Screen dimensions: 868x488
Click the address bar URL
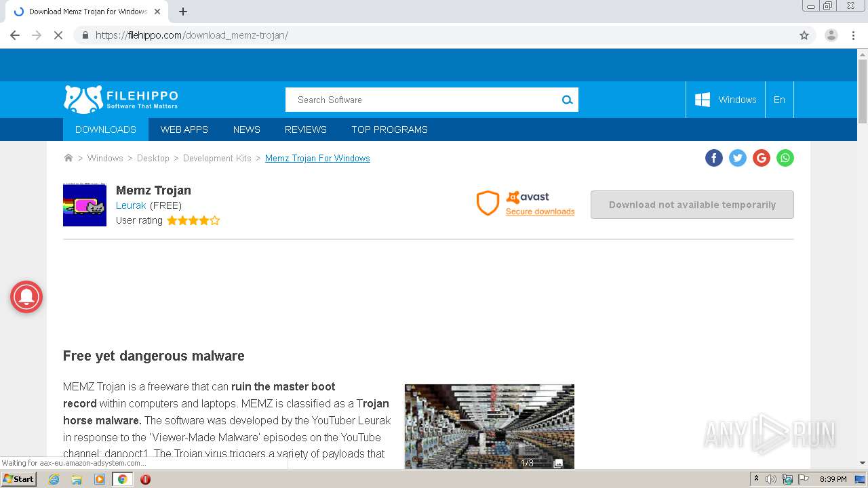coord(192,35)
